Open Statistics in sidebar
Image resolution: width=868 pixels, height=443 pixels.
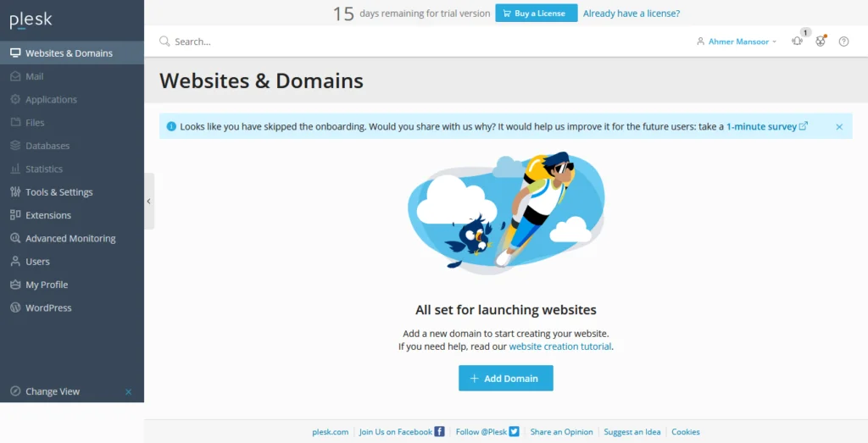tap(72, 169)
